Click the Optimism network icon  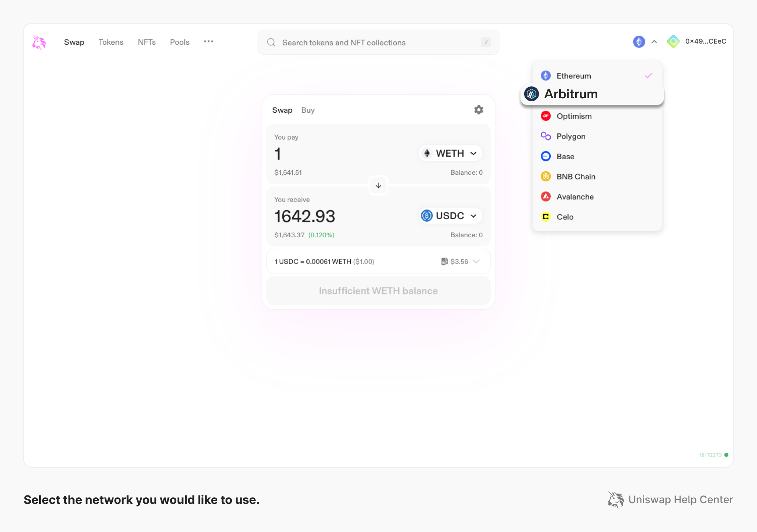(x=546, y=116)
